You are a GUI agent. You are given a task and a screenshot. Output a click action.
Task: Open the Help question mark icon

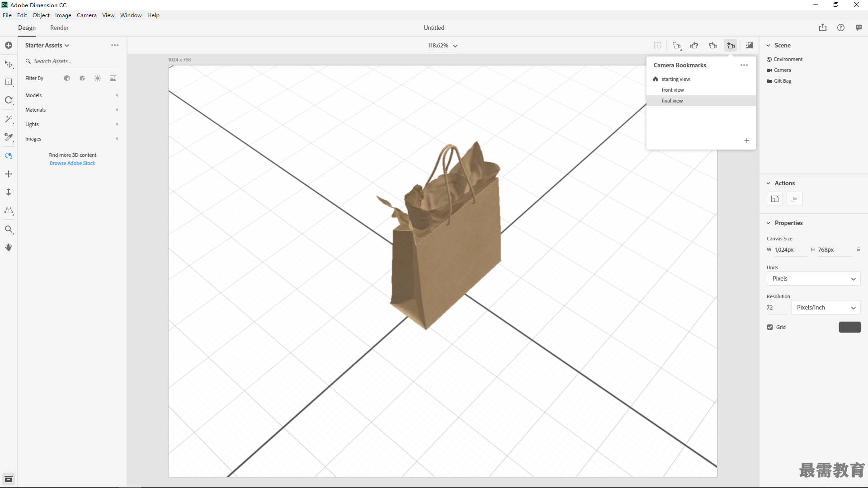click(x=841, y=28)
